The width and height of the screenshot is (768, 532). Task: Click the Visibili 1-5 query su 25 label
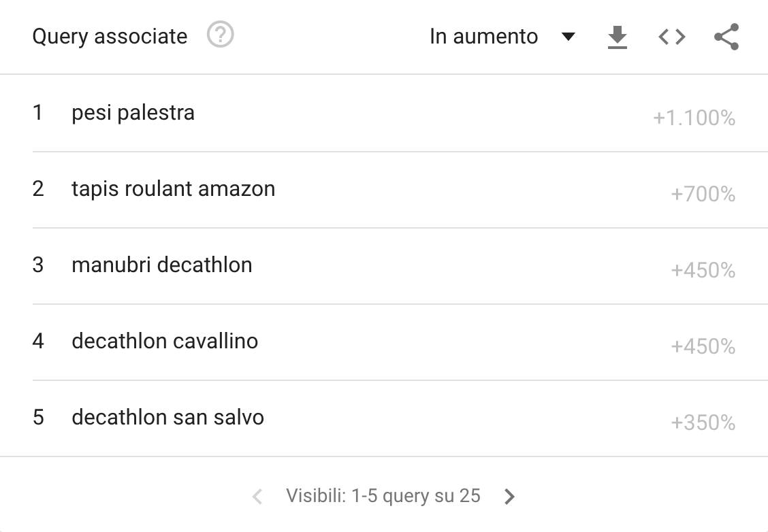coord(383,497)
